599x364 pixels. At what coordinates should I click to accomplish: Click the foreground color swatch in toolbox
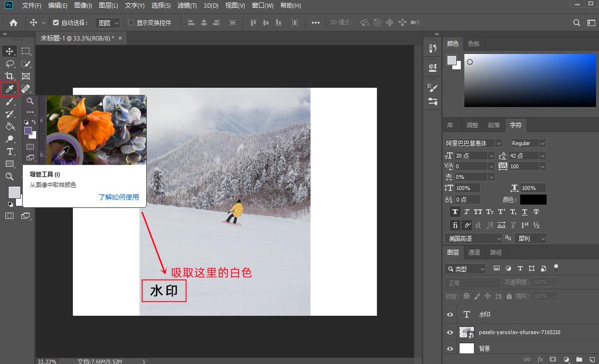click(x=14, y=192)
